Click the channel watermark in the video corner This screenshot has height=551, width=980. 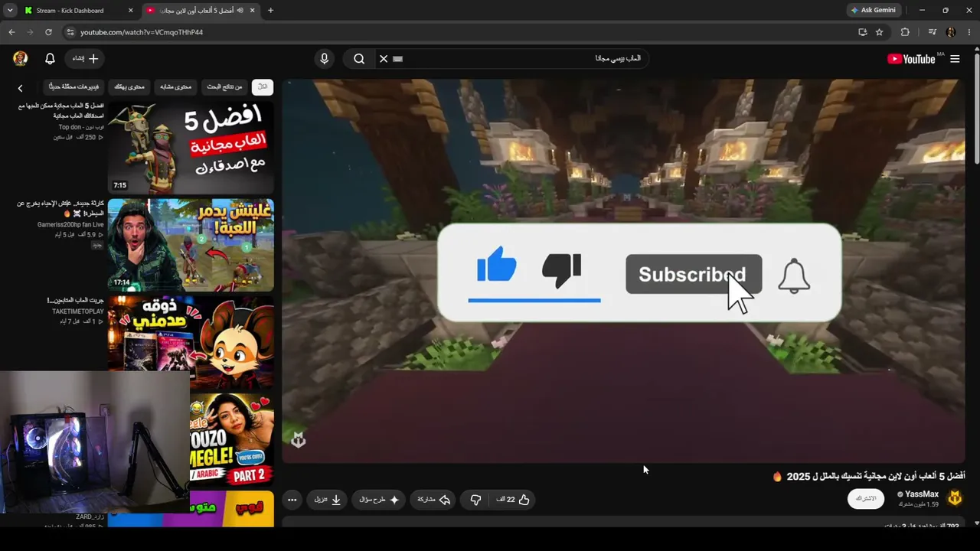(299, 439)
